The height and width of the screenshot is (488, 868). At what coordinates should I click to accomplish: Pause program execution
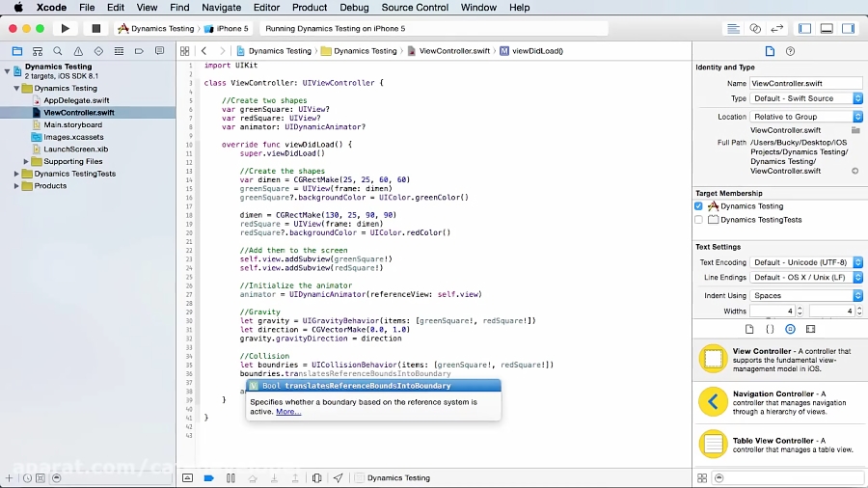[231, 478]
